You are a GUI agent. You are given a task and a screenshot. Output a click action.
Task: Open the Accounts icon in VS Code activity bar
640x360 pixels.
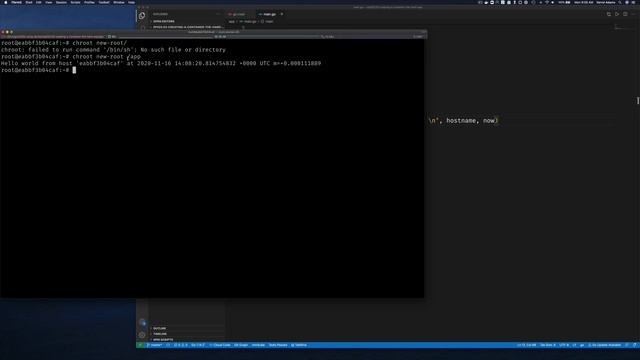(x=142, y=323)
